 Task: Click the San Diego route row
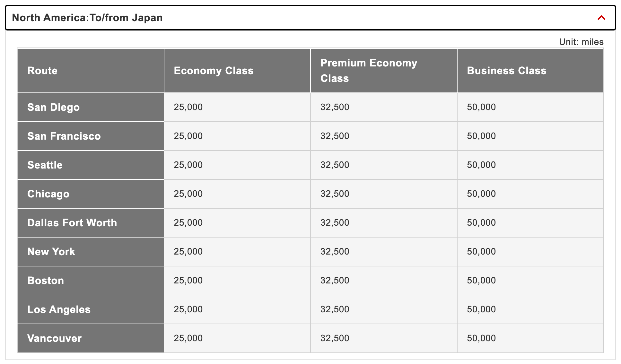(x=53, y=107)
